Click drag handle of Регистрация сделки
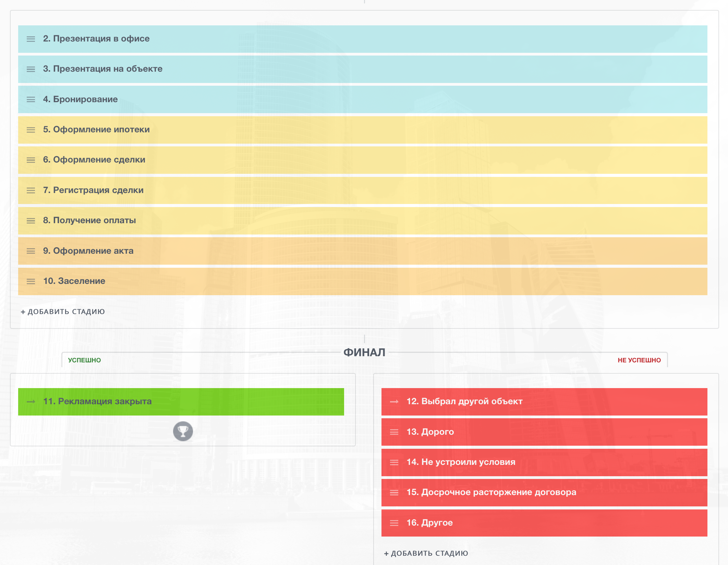 [x=31, y=191]
